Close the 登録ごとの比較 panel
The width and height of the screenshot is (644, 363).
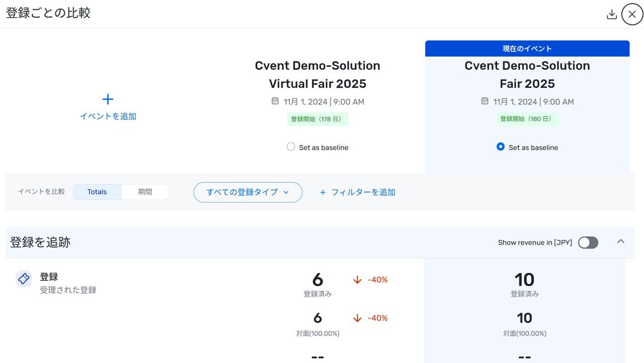(x=632, y=14)
